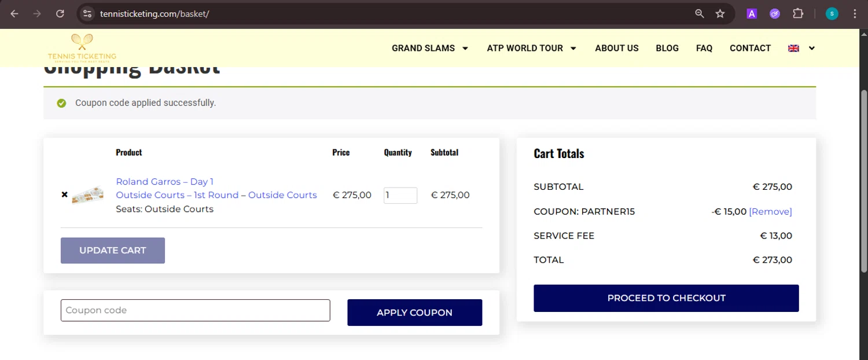Click the green success check icon

click(61, 103)
